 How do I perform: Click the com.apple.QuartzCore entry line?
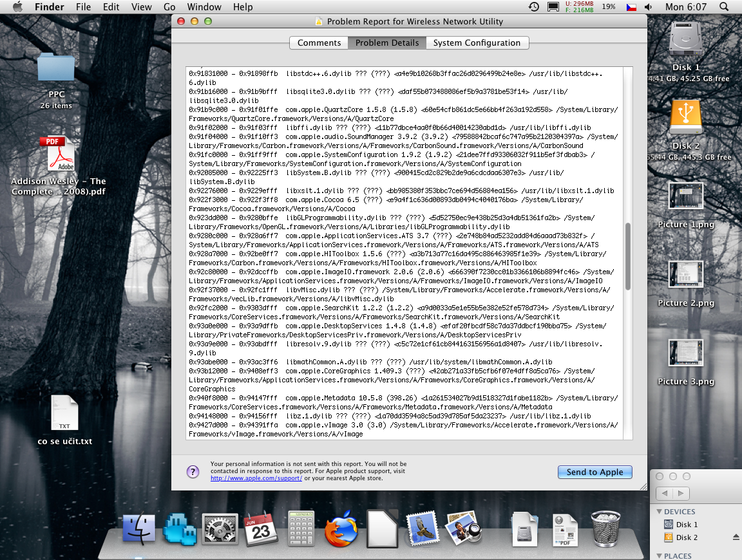(403, 114)
